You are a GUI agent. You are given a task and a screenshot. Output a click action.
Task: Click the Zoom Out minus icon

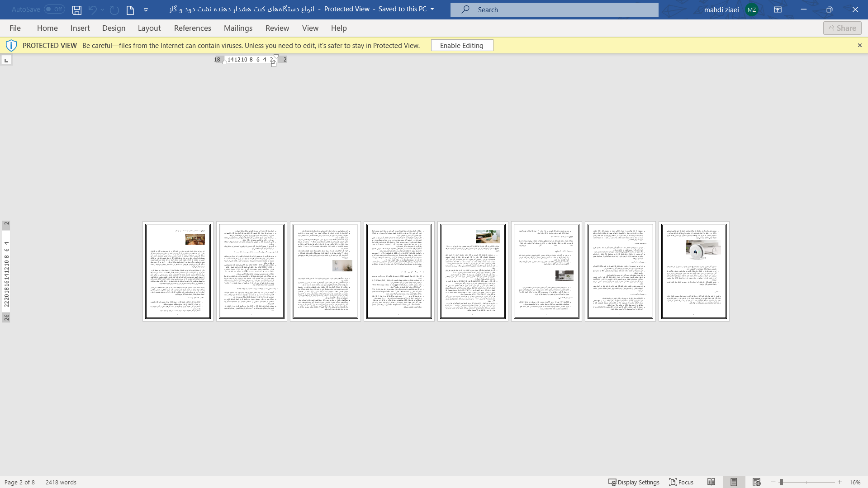pos(773,482)
